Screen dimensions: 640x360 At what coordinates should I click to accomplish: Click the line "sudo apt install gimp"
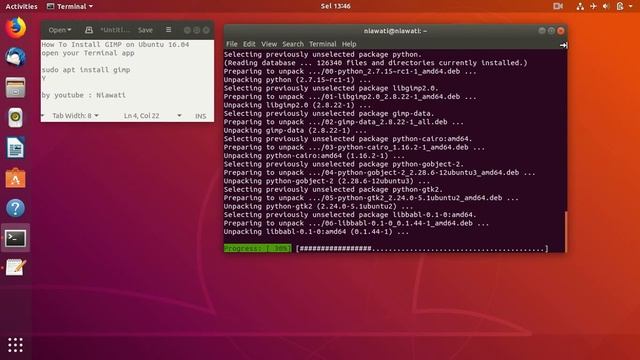pos(86,70)
